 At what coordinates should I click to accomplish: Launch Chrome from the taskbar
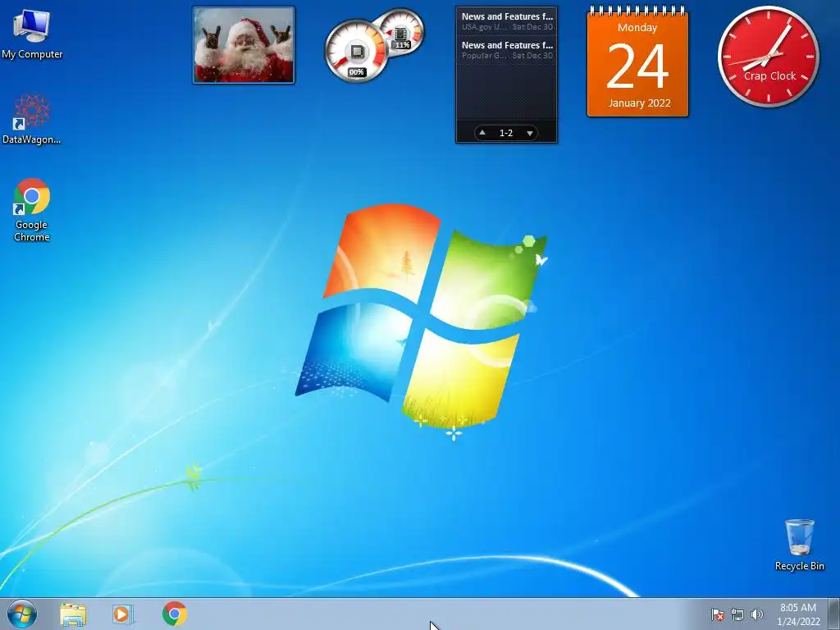click(x=175, y=614)
